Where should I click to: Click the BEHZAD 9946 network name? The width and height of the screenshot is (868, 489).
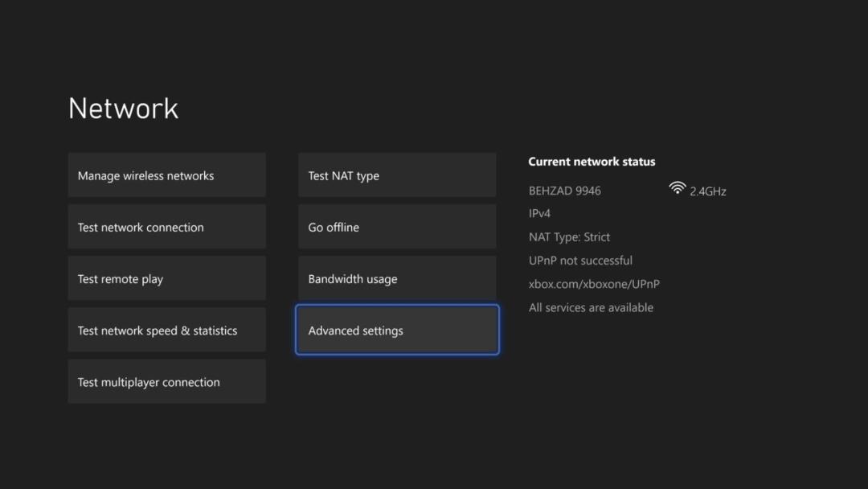tap(565, 191)
